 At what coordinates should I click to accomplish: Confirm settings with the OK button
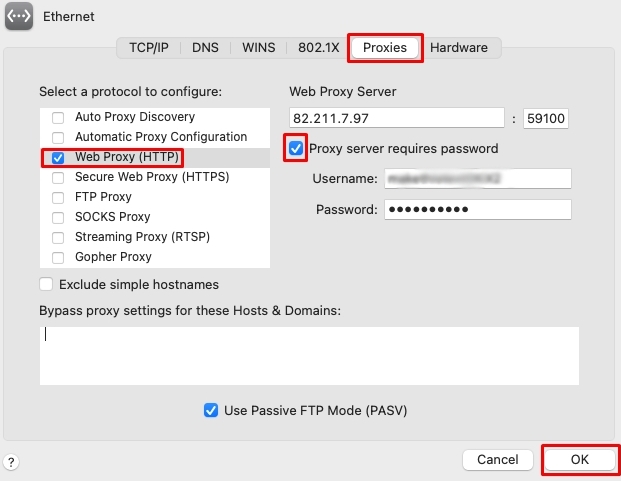coord(579,459)
